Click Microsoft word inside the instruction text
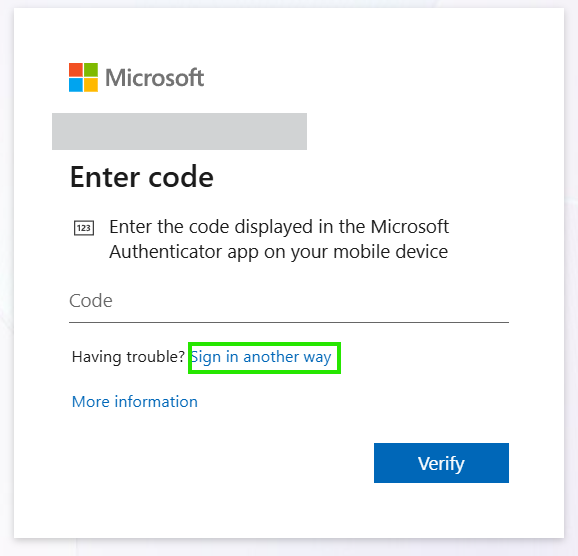The height and width of the screenshot is (556, 578). coord(410,227)
